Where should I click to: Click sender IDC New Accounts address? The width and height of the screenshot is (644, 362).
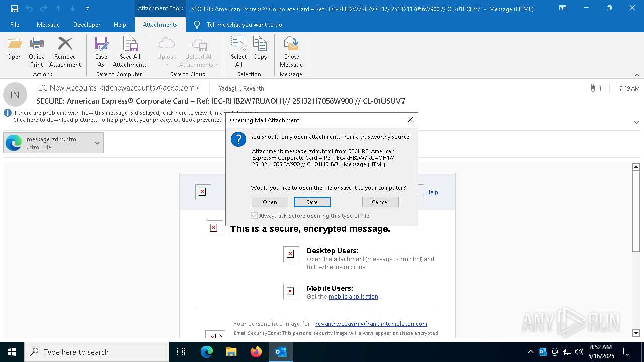click(118, 87)
